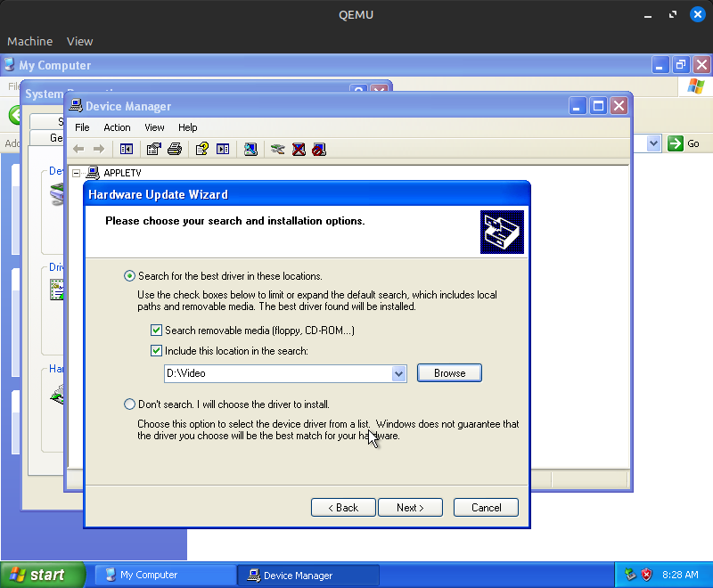This screenshot has width=713, height=588.
Task: Click the hardware wizard graphic icon
Action: [x=502, y=232]
